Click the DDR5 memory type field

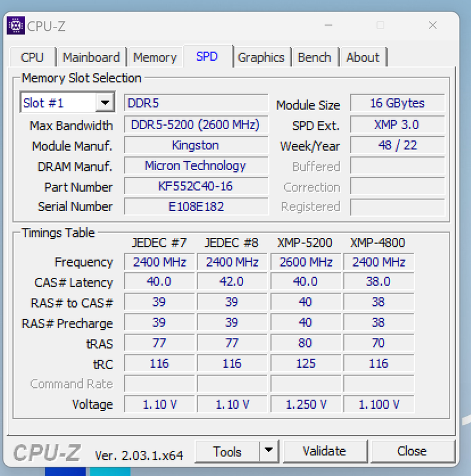point(196,103)
